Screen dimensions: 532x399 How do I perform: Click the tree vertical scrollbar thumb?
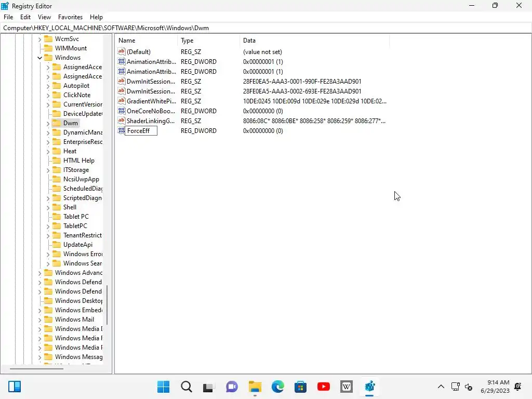point(107,305)
